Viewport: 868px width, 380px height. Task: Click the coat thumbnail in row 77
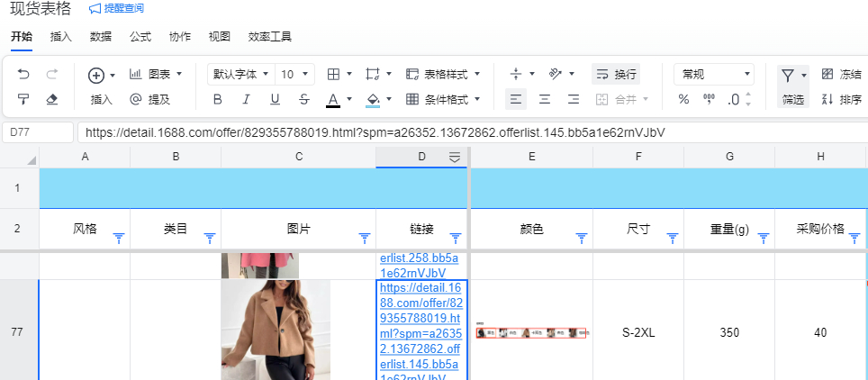click(276, 330)
